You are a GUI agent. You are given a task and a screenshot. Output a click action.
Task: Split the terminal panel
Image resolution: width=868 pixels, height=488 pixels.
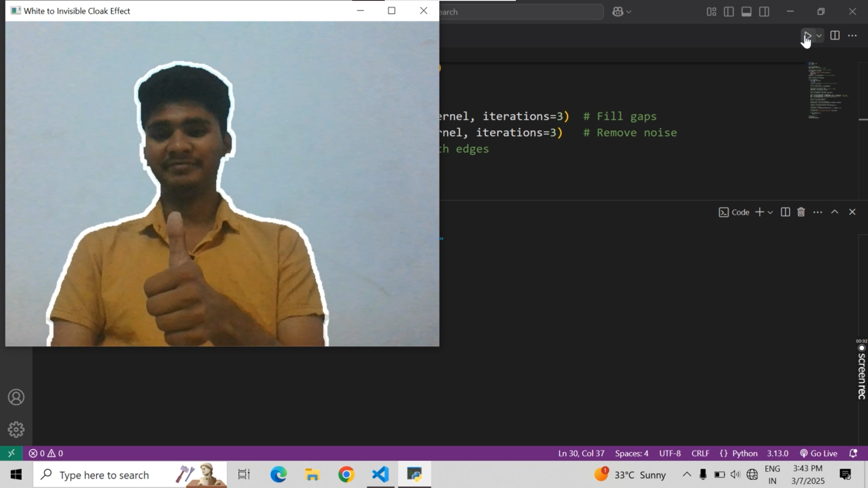point(785,212)
